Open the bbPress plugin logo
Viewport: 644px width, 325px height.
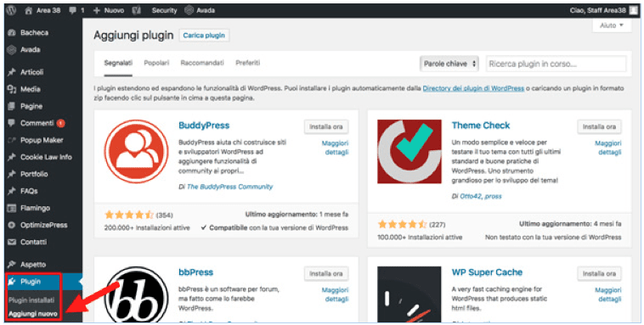[136, 294]
